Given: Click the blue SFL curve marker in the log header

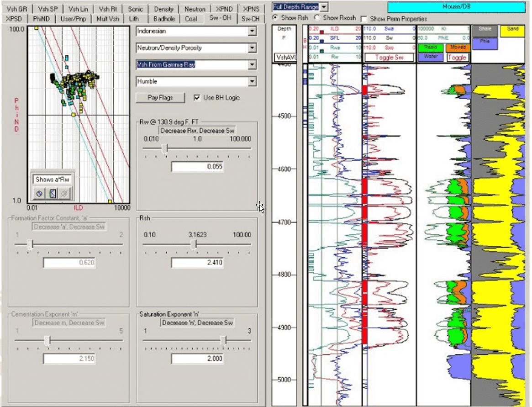Looking at the screenshot, I should pyautogui.click(x=322, y=40).
